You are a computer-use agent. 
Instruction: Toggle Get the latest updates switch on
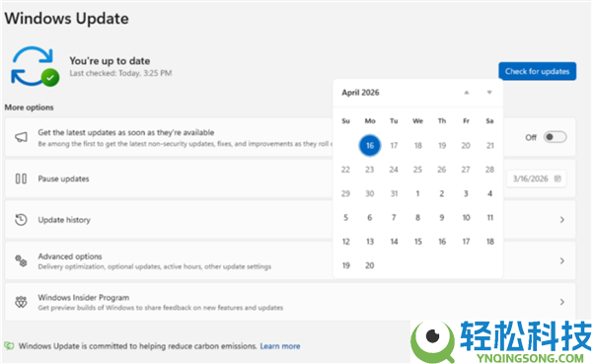coord(555,137)
